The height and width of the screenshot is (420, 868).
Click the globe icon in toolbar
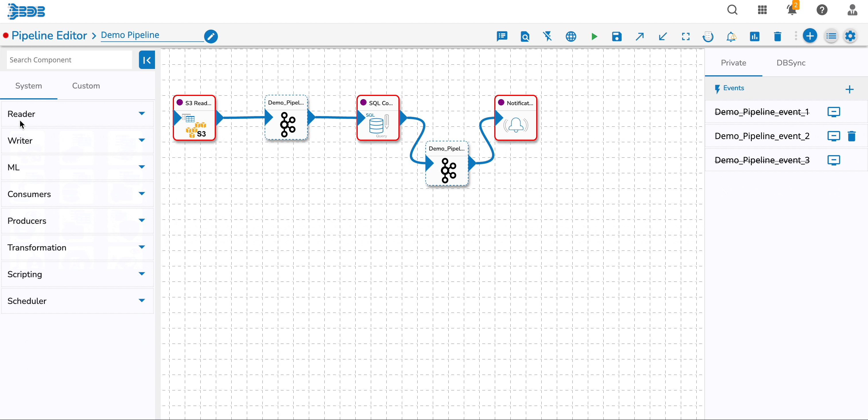click(x=571, y=36)
